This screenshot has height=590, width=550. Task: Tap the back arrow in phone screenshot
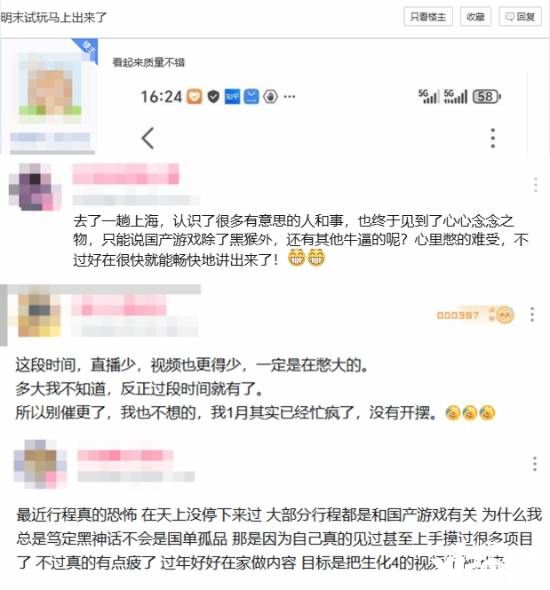click(148, 138)
